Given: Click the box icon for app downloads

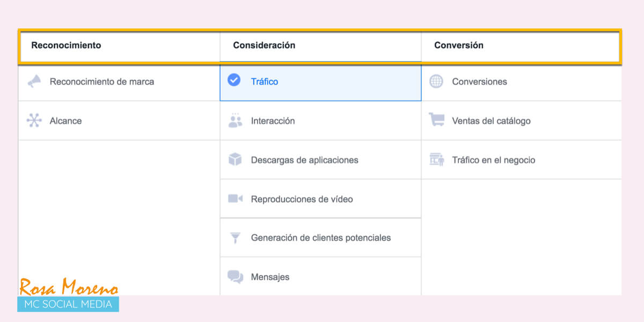Looking at the screenshot, I should click(x=235, y=159).
